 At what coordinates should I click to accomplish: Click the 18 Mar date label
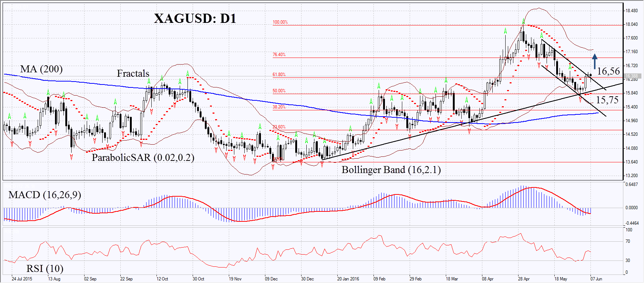pos(452,279)
